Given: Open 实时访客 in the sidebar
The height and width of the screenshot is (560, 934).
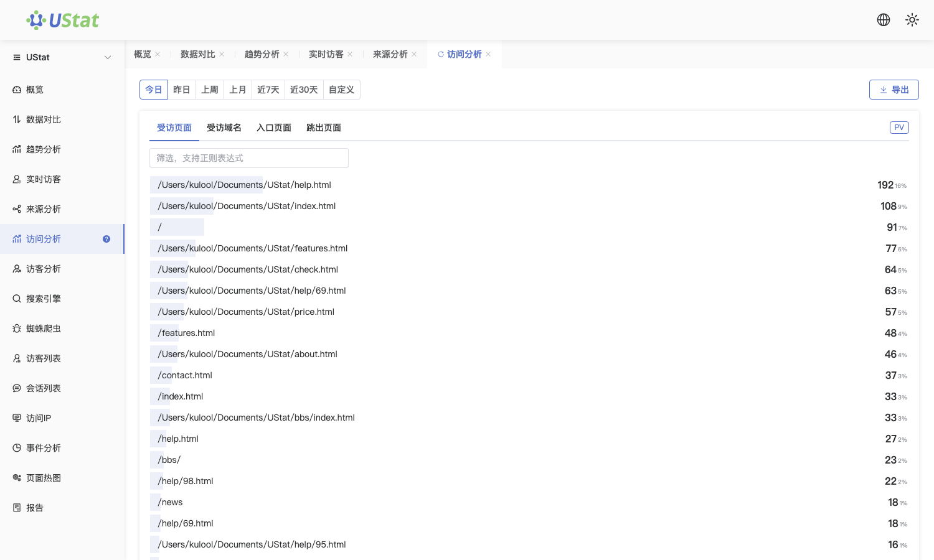Looking at the screenshot, I should (62, 179).
